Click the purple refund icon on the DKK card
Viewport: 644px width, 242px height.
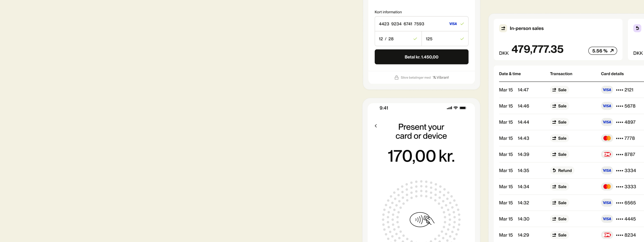(638, 28)
